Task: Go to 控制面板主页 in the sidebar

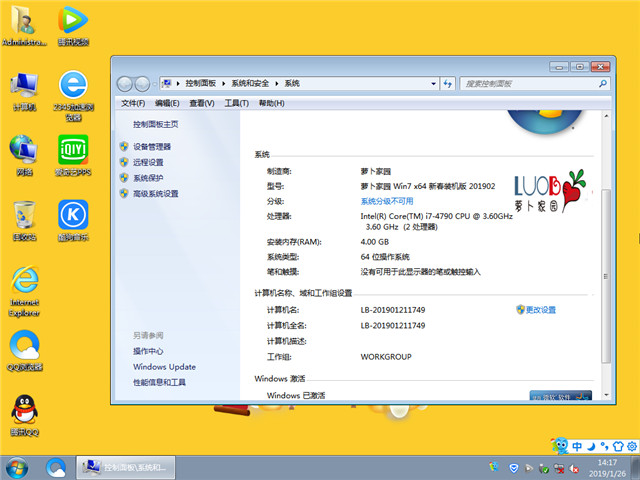Action: tap(156, 124)
